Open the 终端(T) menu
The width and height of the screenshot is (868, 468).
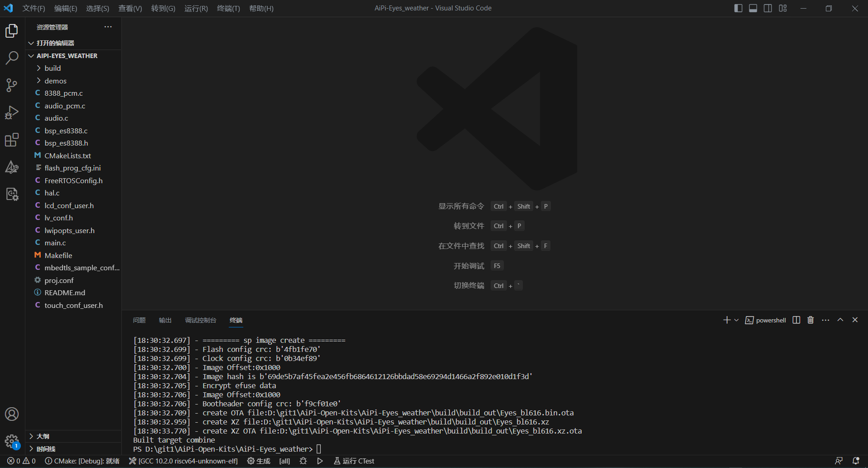pos(228,8)
